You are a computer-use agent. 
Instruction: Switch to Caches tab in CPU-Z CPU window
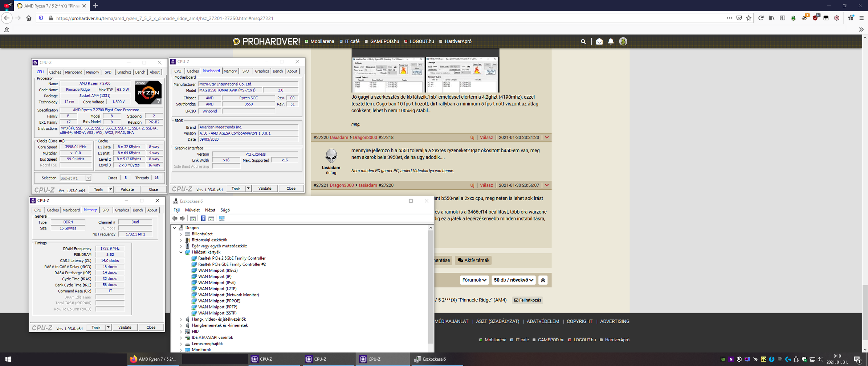tap(55, 72)
